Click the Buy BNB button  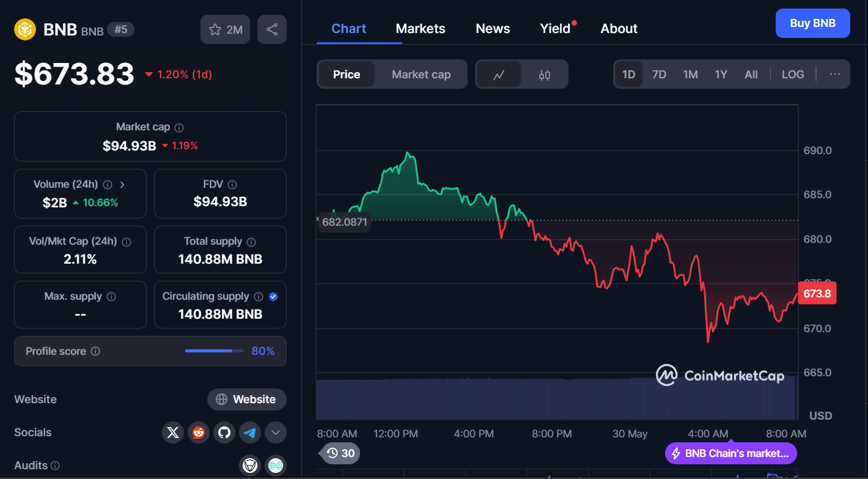812,23
